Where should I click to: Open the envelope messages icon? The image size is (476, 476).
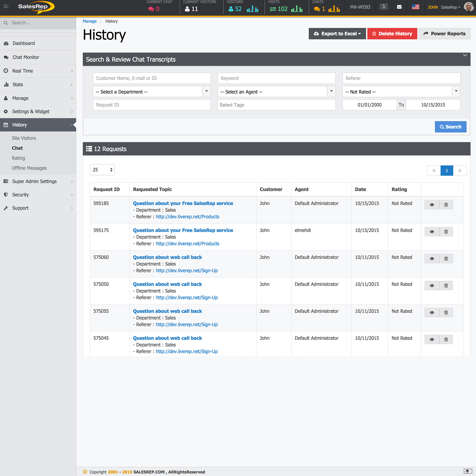399,7
